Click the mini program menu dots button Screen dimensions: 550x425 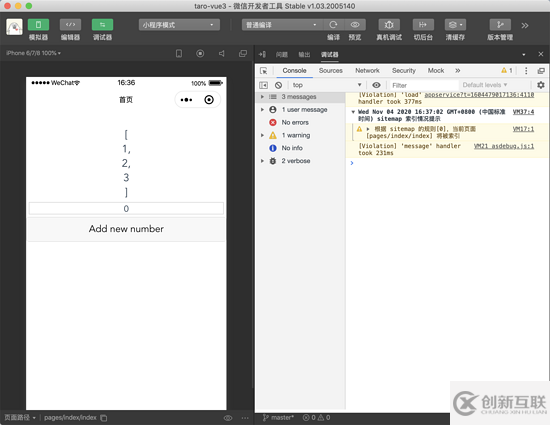point(186,100)
